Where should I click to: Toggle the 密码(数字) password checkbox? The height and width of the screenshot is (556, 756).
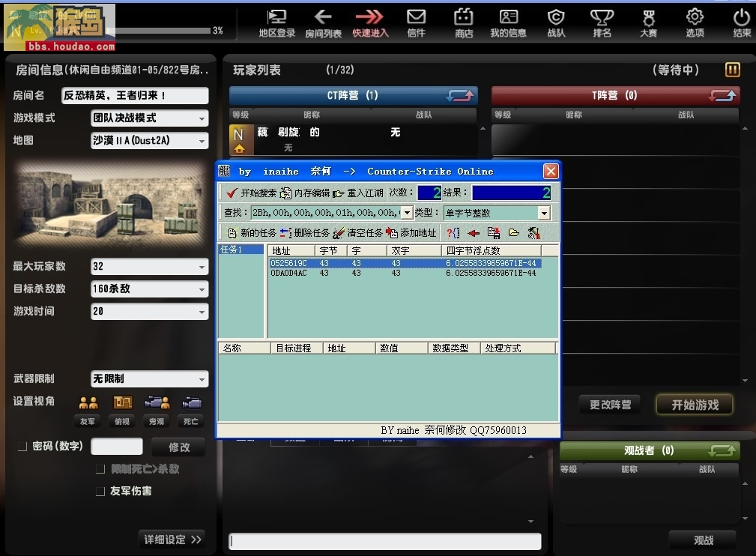click(22, 447)
